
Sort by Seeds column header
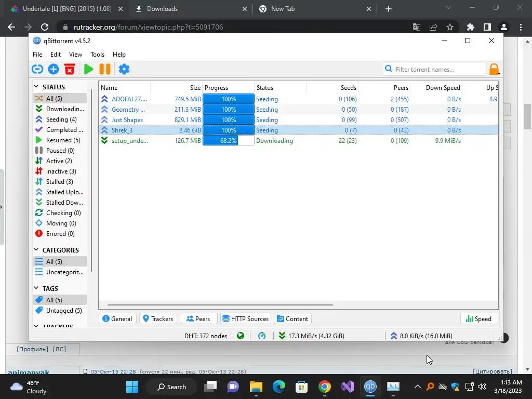(332, 87)
